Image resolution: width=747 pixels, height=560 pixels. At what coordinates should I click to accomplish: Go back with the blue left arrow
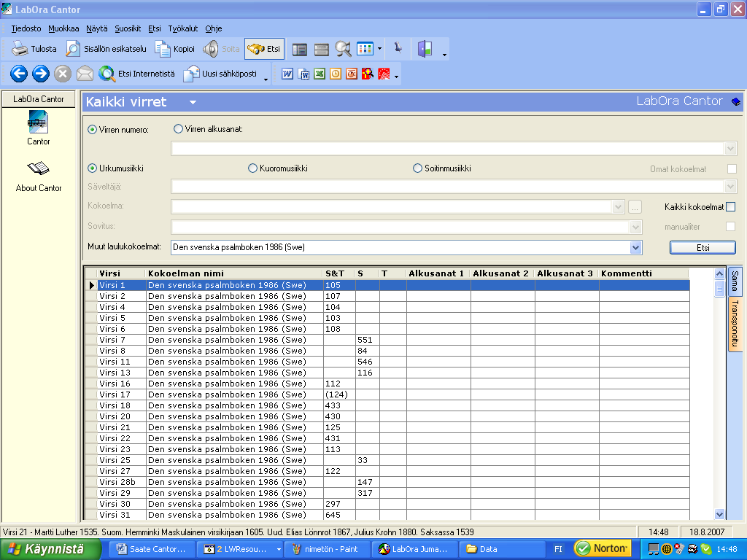(x=19, y=74)
